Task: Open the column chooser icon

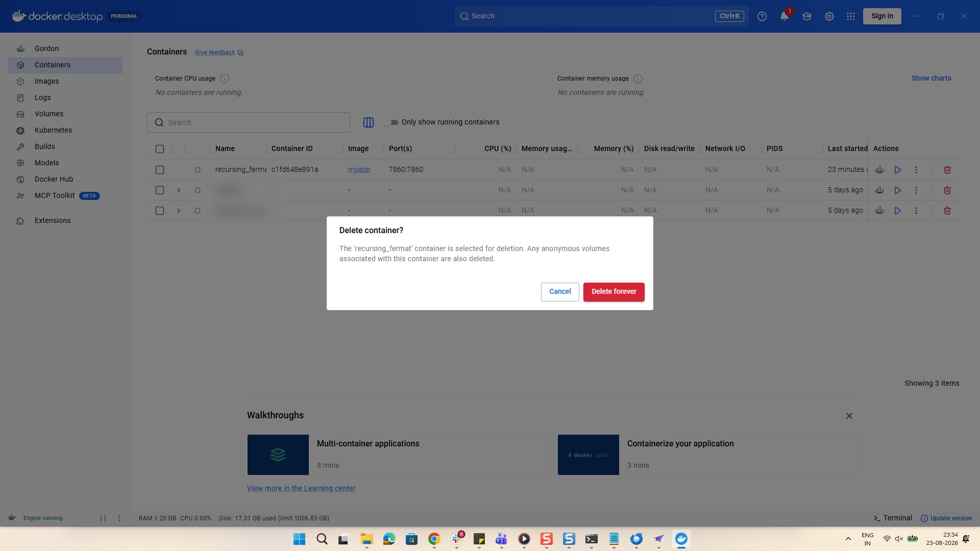Action: coord(369,122)
